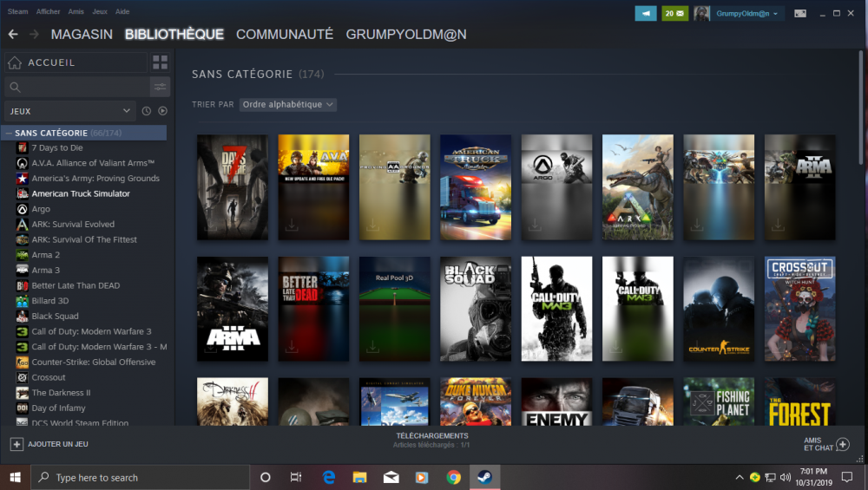Open File Explorer from the taskbar
This screenshot has height=490, width=868.
[x=360, y=477]
